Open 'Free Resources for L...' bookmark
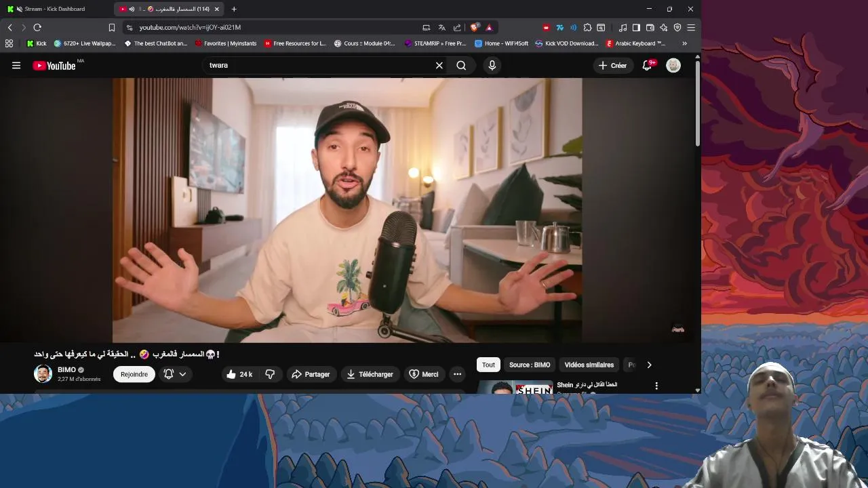The image size is (868, 488). [x=296, y=43]
